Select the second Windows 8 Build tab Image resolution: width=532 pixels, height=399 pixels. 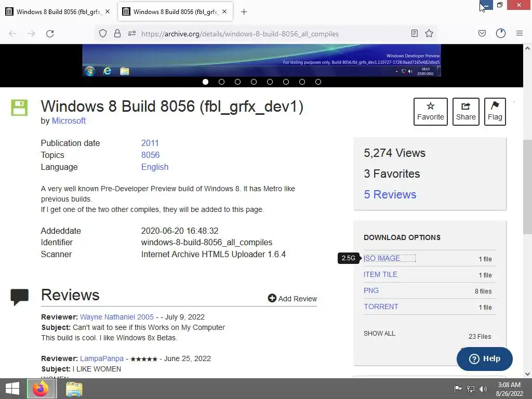[x=175, y=11]
